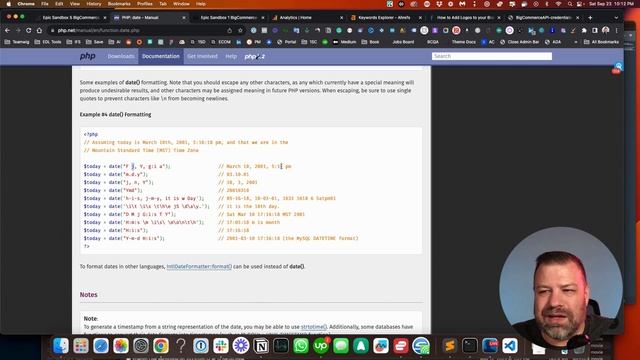Open the All Bookmarks folder
The image size is (640, 360).
601,42
